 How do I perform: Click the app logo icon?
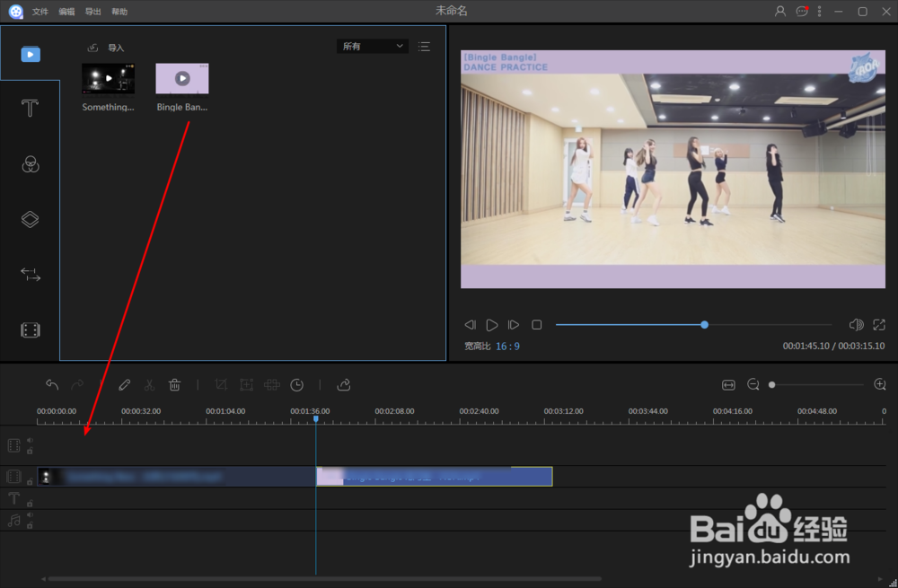click(16, 12)
